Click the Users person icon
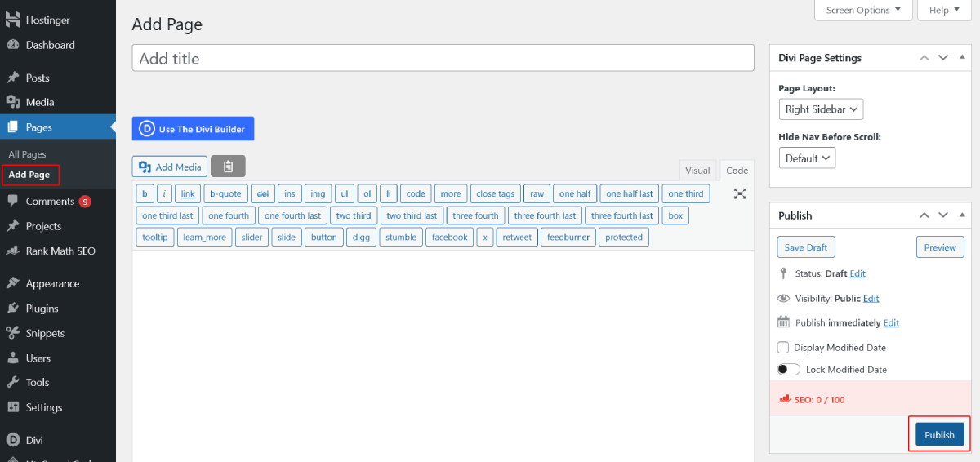Viewport: 980px width, 462px height. (x=13, y=358)
